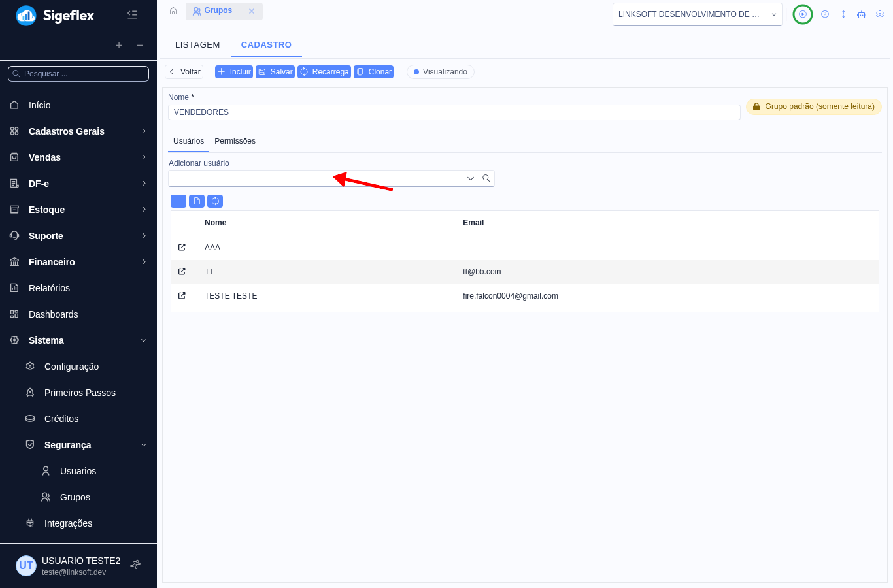Click the Clonar button

click(374, 72)
